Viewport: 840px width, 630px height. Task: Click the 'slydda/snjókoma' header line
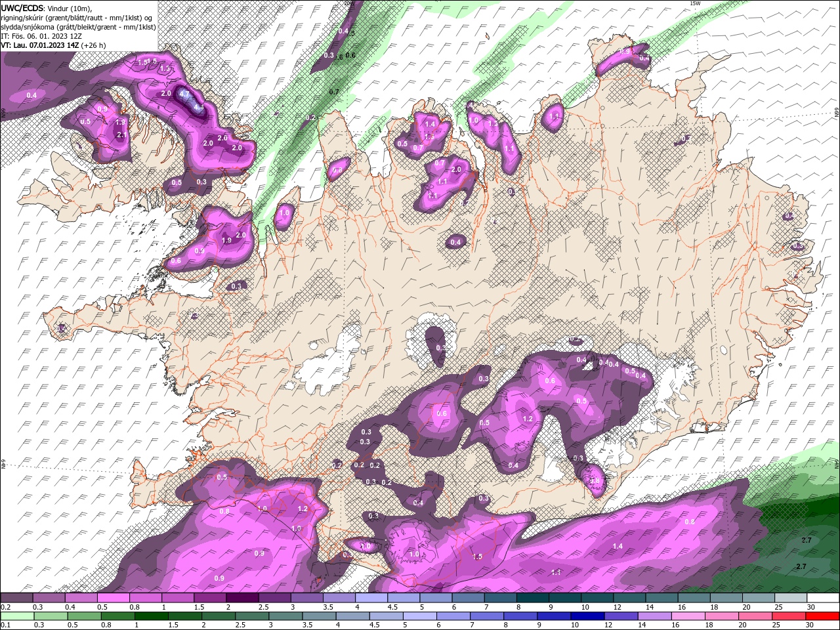click(x=79, y=27)
